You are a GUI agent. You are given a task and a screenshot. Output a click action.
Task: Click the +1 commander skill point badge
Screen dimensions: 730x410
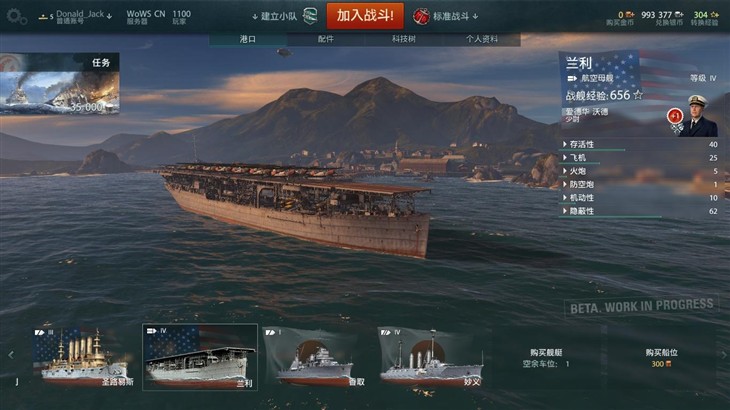[x=675, y=116]
